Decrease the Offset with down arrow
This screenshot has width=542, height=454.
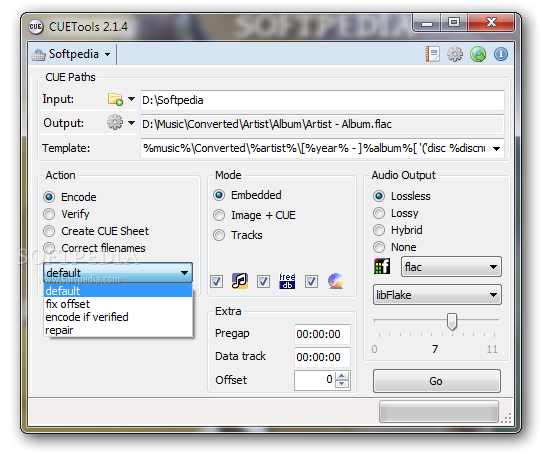tap(342, 384)
